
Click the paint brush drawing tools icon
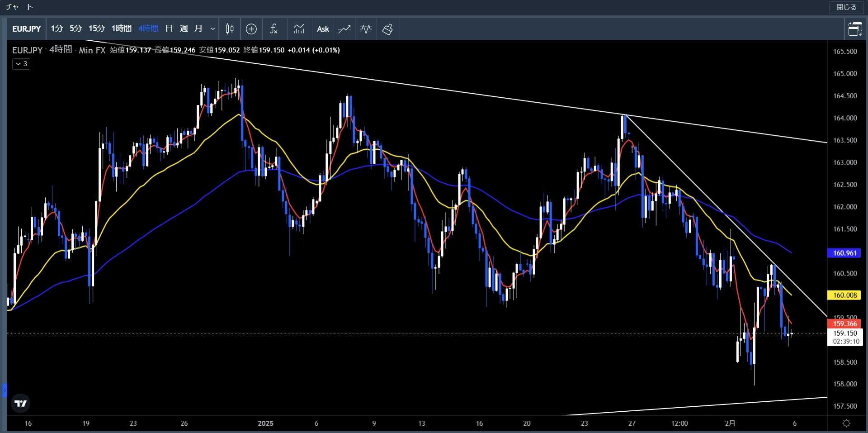[x=387, y=29]
